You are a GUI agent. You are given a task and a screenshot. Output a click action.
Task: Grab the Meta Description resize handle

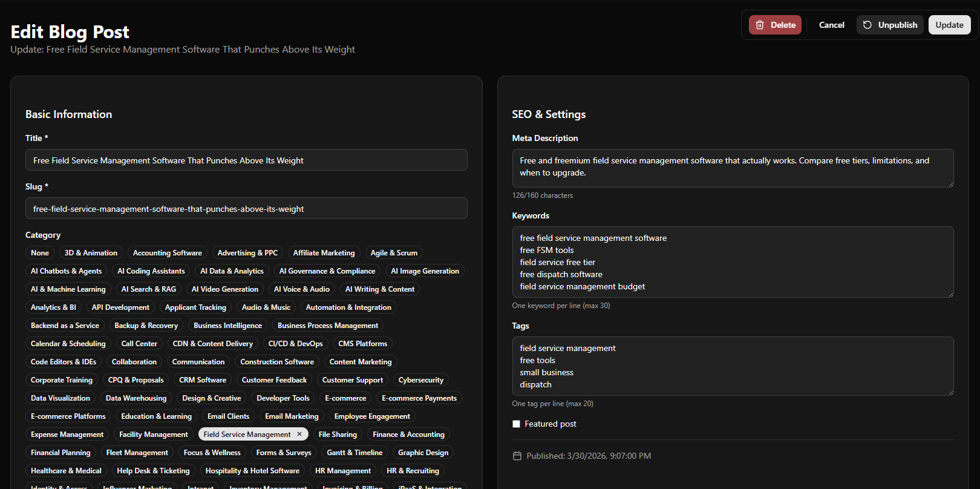[950, 184]
